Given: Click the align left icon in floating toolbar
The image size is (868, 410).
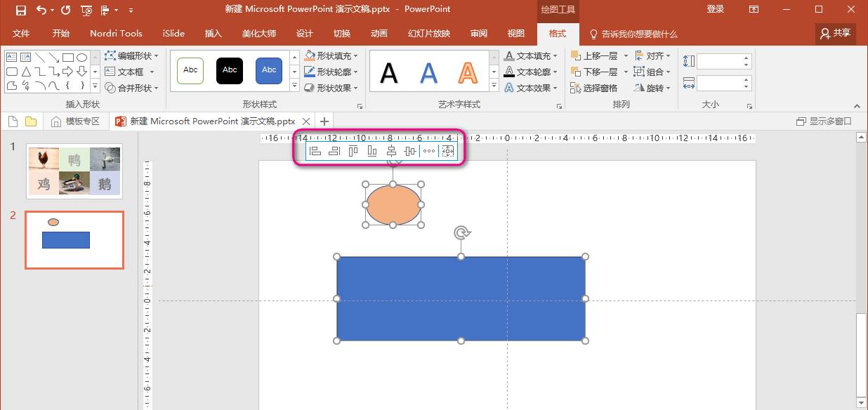Looking at the screenshot, I should (x=315, y=151).
